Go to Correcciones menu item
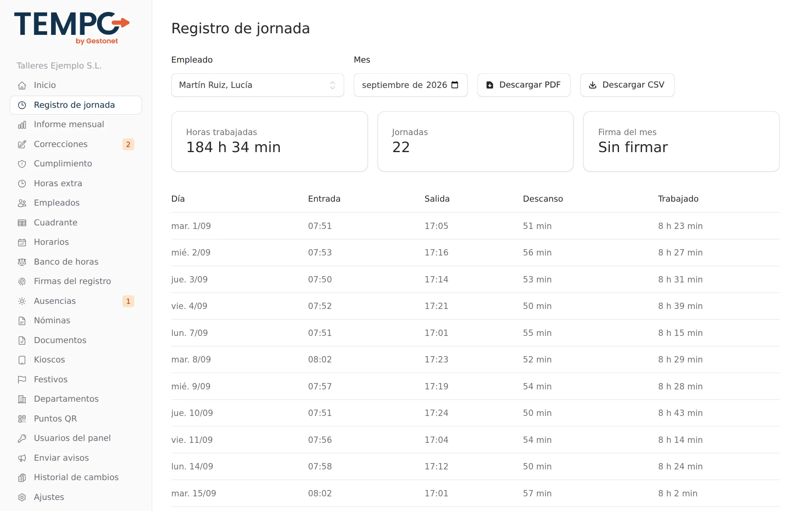 tap(76, 144)
